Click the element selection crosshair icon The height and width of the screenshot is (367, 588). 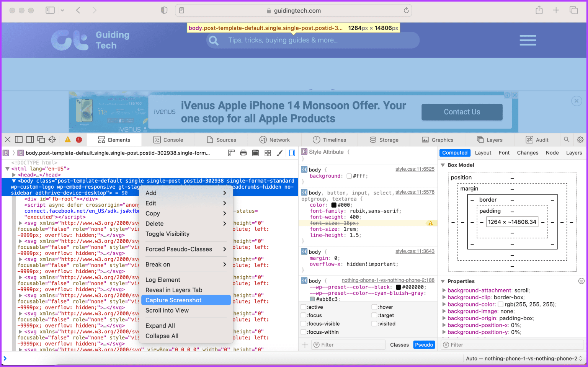point(52,140)
